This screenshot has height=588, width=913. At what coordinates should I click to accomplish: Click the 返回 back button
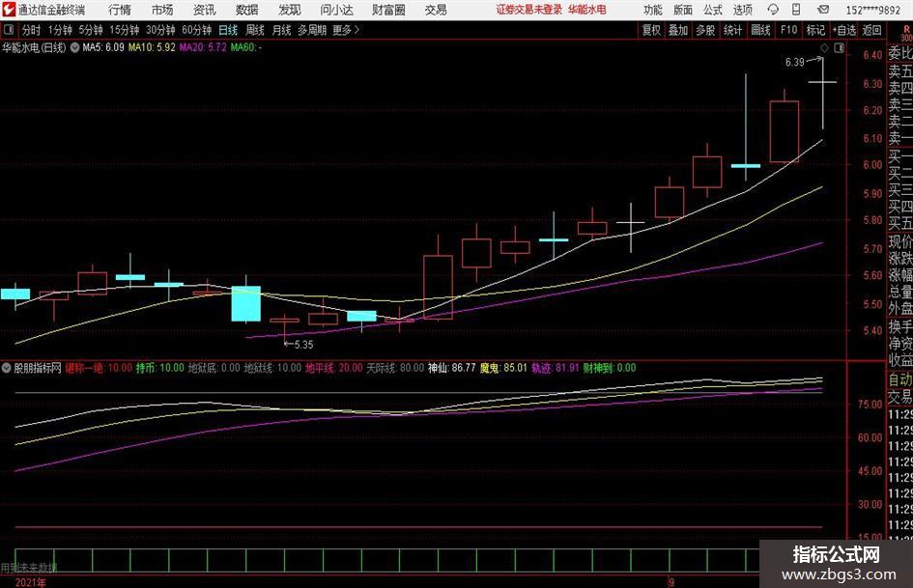872,30
